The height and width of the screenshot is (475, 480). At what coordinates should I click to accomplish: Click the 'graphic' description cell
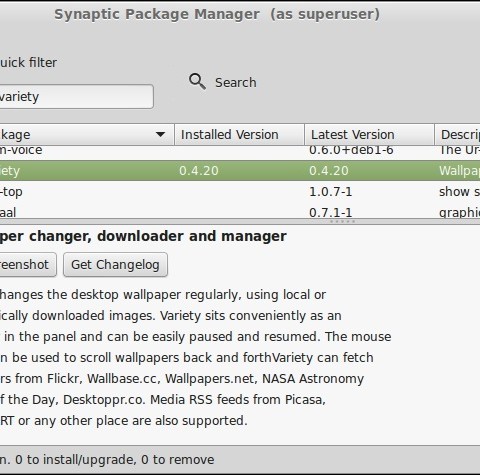[x=459, y=212]
